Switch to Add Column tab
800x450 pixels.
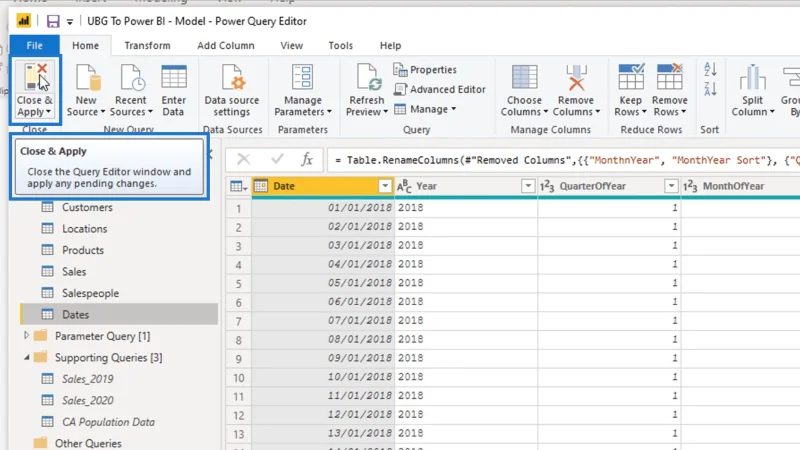click(x=226, y=45)
